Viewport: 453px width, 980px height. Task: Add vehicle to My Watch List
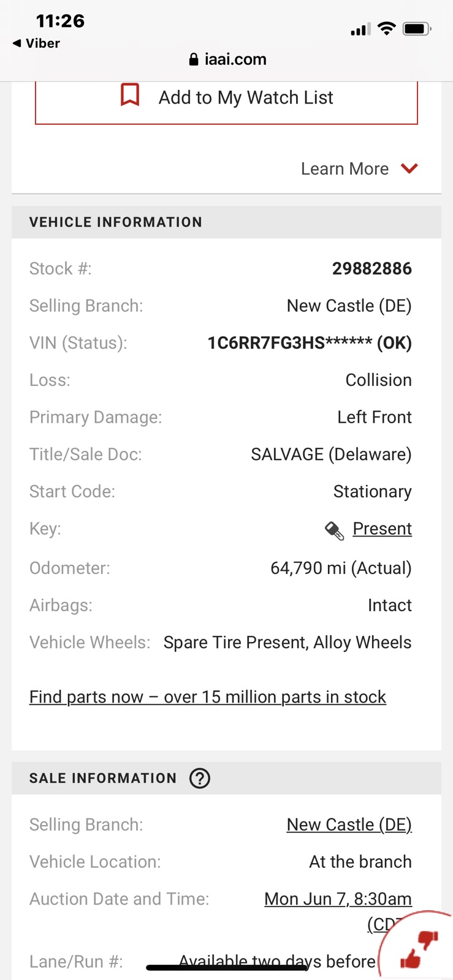tap(226, 98)
